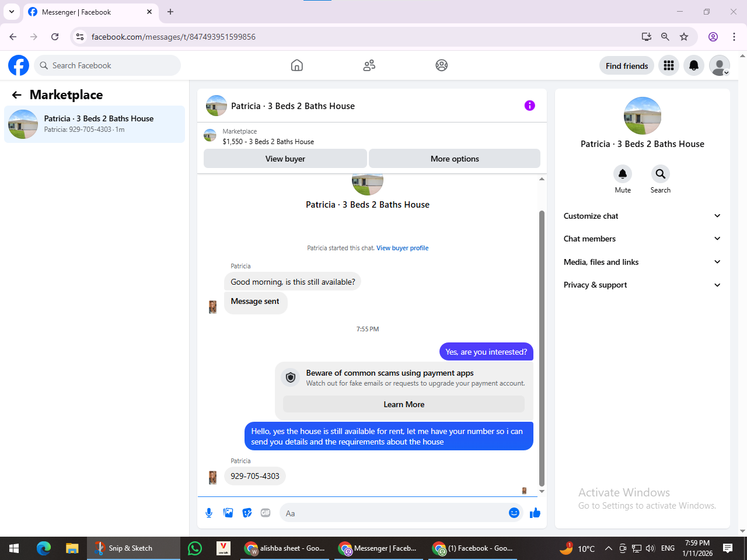This screenshot has height=560, width=747.
Task: Click the Good morning, is this still available message
Action: pyautogui.click(x=293, y=282)
